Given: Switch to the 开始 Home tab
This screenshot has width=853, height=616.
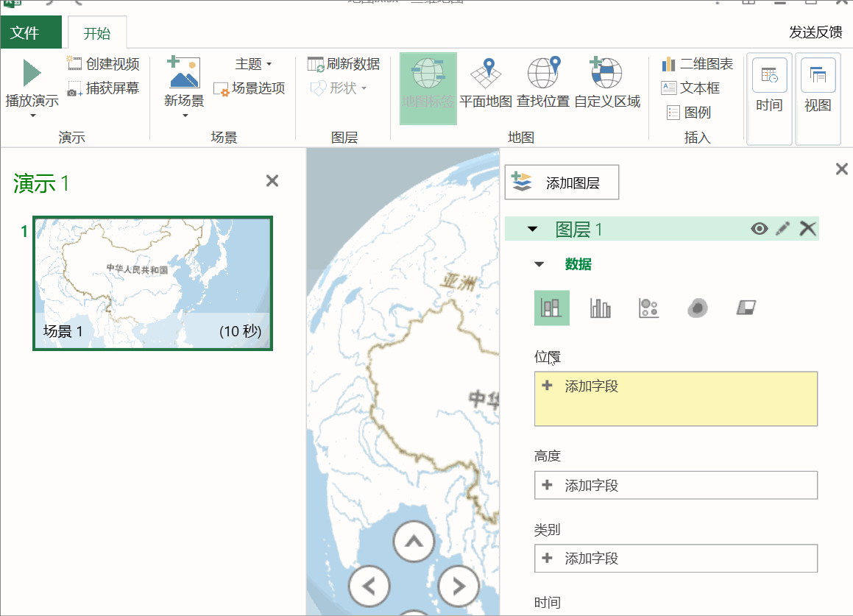Looking at the screenshot, I should coord(97,33).
